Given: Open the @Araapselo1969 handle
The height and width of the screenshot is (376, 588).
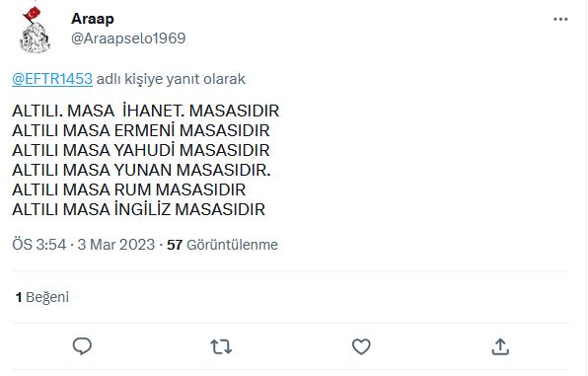Looking at the screenshot, I should pos(128,38).
